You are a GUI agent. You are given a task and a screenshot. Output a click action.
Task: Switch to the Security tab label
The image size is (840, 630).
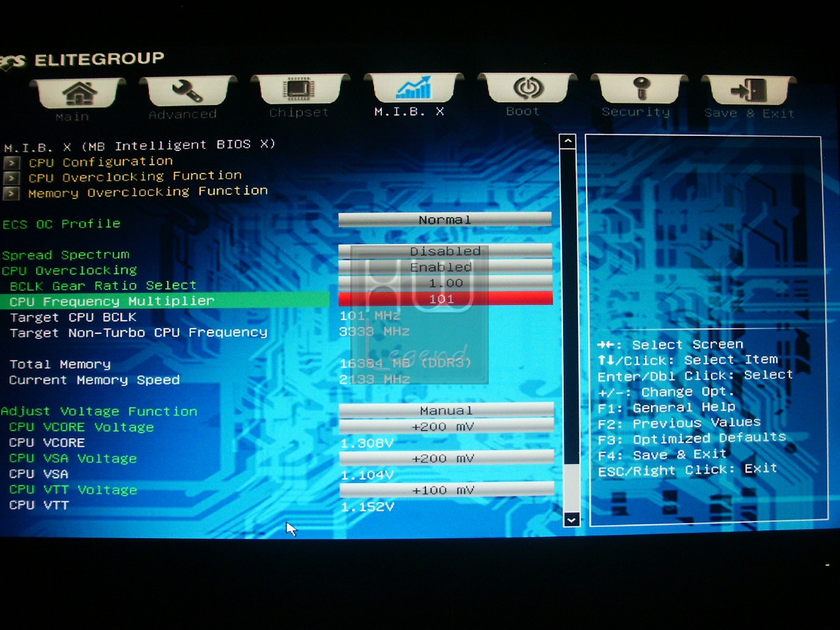636,112
